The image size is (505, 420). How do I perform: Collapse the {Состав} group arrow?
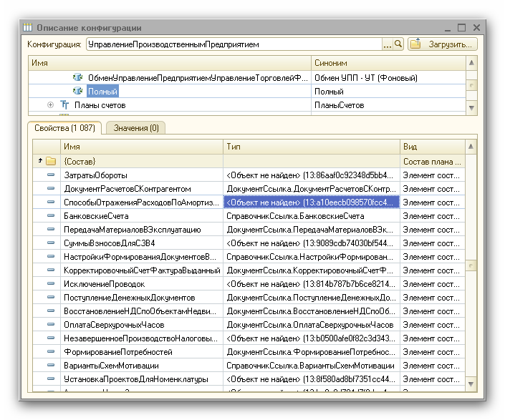pyautogui.click(x=40, y=160)
